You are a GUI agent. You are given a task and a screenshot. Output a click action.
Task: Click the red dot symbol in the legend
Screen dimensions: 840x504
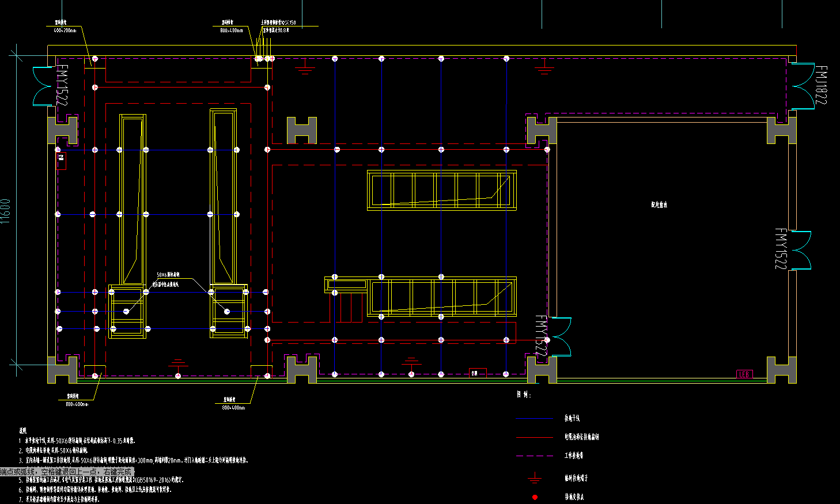tap(535, 497)
